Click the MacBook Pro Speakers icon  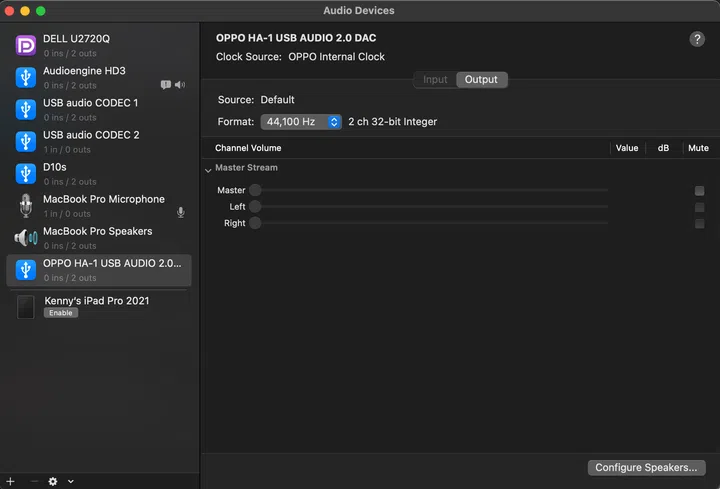tap(26, 238)
